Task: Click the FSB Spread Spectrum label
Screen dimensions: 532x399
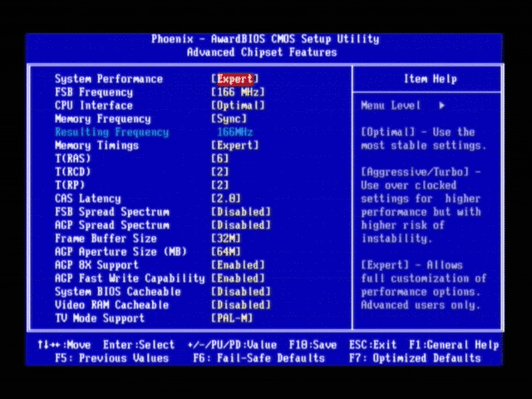Action: (x=112, y=212)
